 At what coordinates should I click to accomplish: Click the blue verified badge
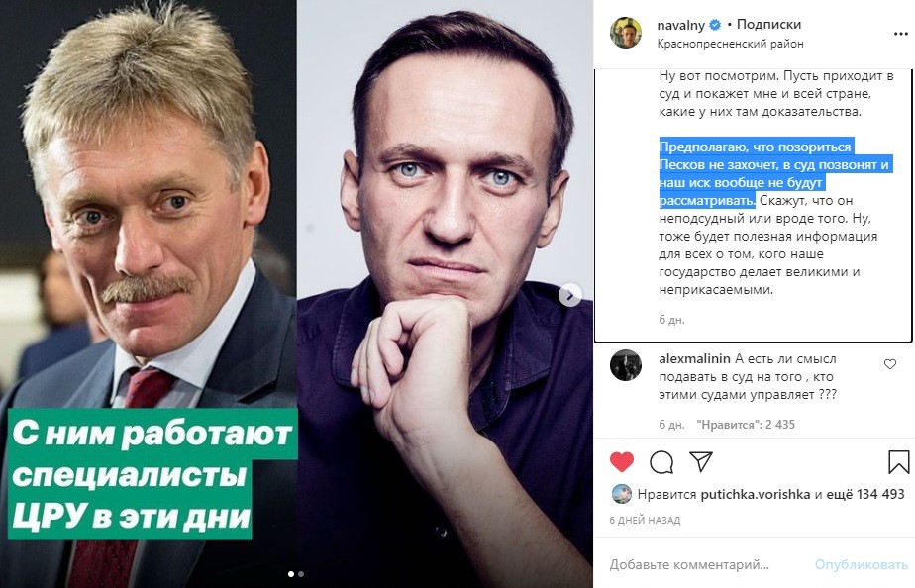tap(715, 25)
